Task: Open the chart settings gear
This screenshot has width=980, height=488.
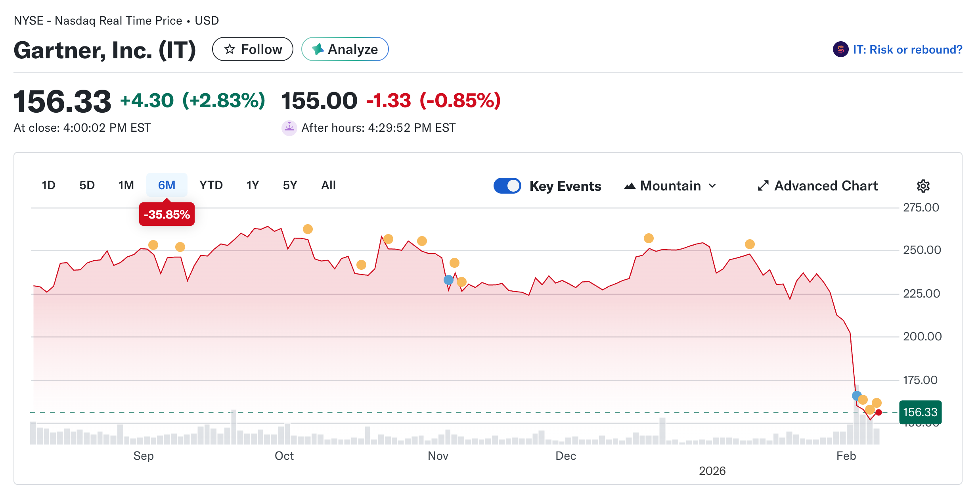Action: [923, 186]
